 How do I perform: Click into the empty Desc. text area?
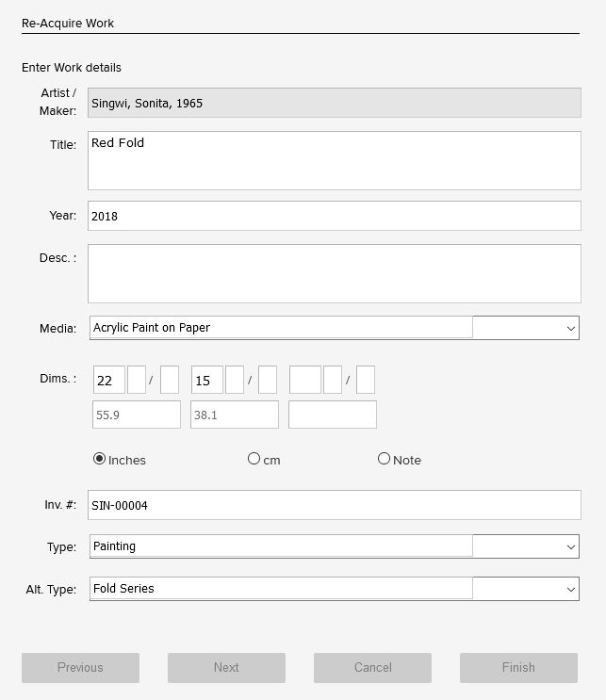pos(334,273)
